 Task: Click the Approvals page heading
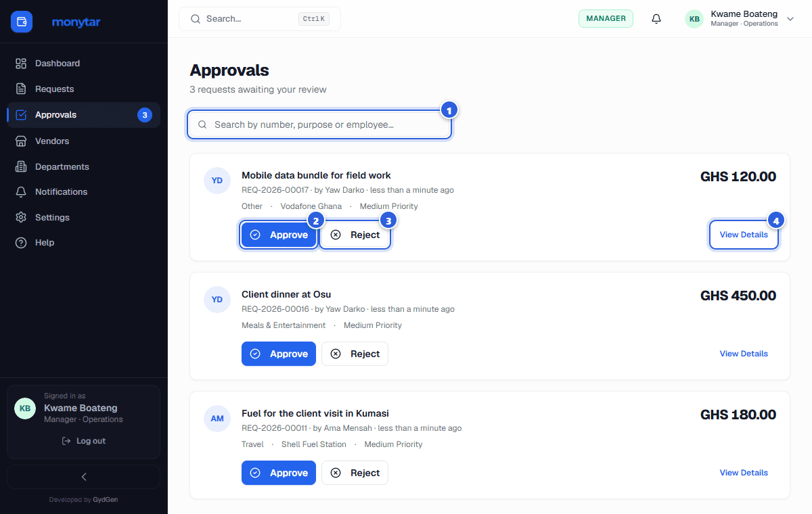[229, 70]
